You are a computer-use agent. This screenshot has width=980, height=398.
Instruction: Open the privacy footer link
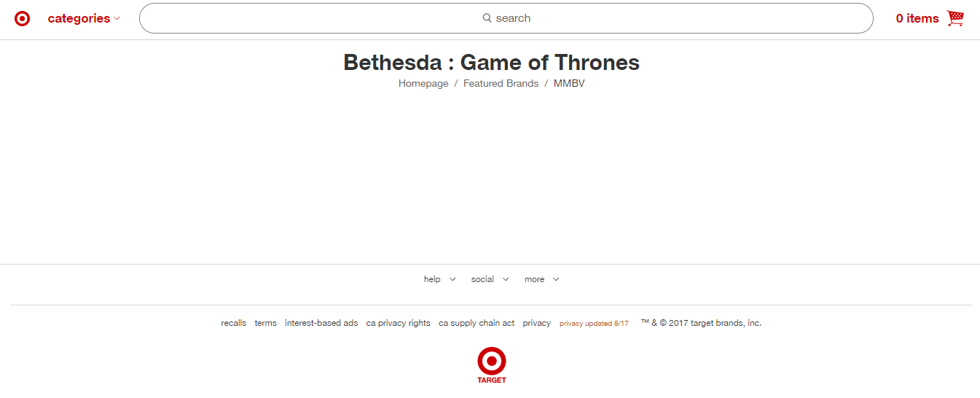[x=536, y=323]
